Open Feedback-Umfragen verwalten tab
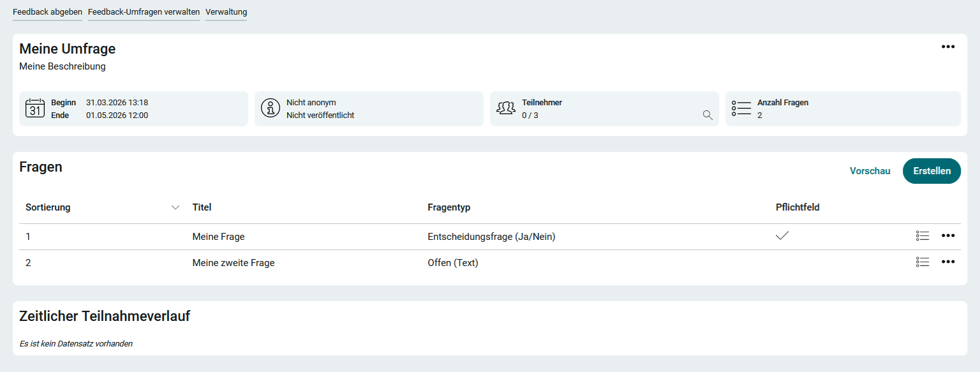This screenshot has height=372, width=980. 144,12
